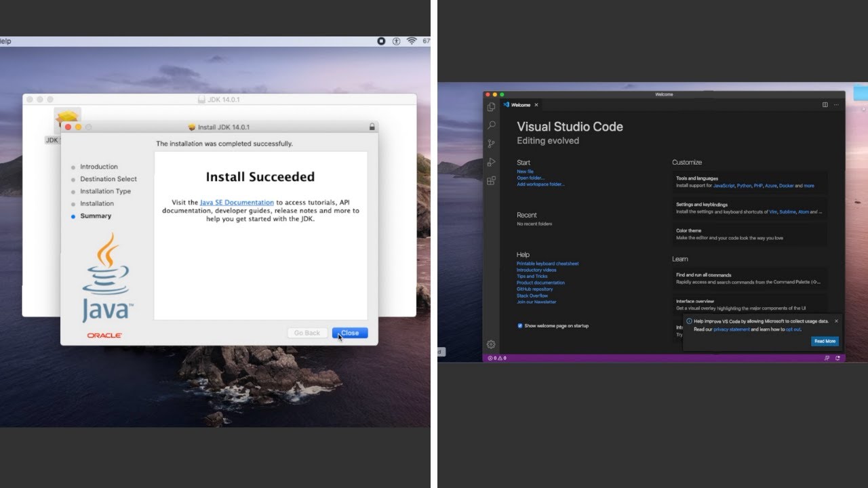Open Product documentation link
Image resolution: width=868 pixels, height=488 pixels.
click(540, 283)
